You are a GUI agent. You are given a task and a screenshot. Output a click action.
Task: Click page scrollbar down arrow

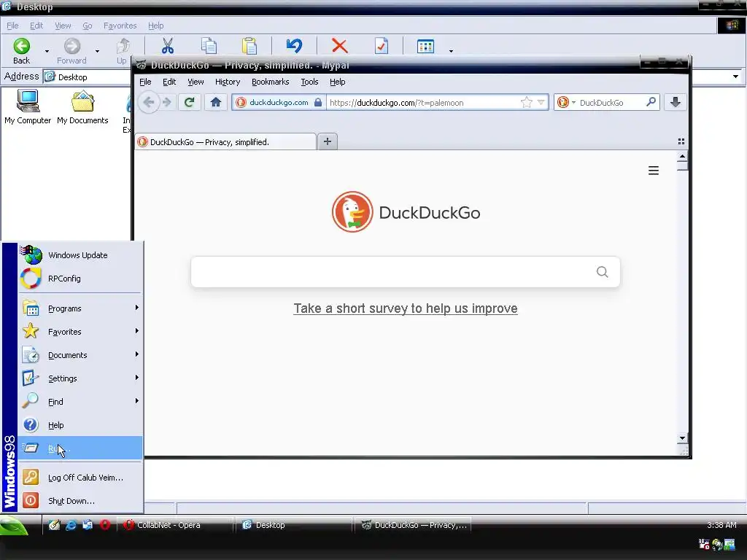(682, 438)
